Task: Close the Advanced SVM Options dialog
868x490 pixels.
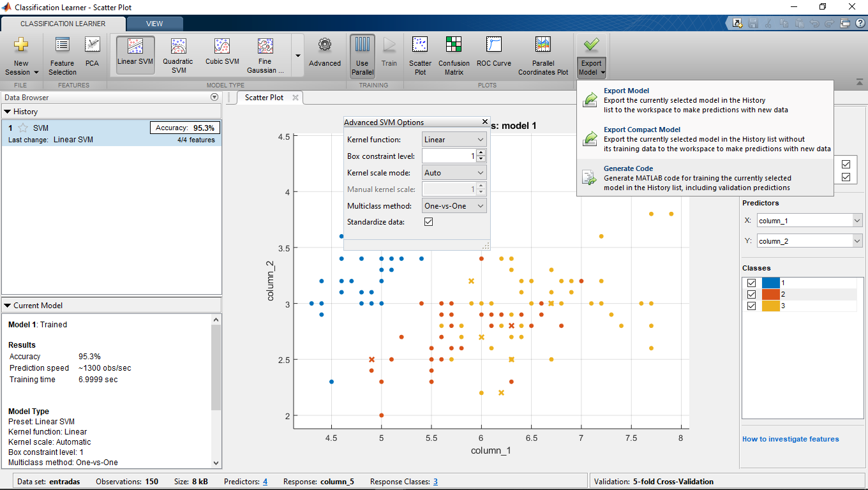Action: 484,122
